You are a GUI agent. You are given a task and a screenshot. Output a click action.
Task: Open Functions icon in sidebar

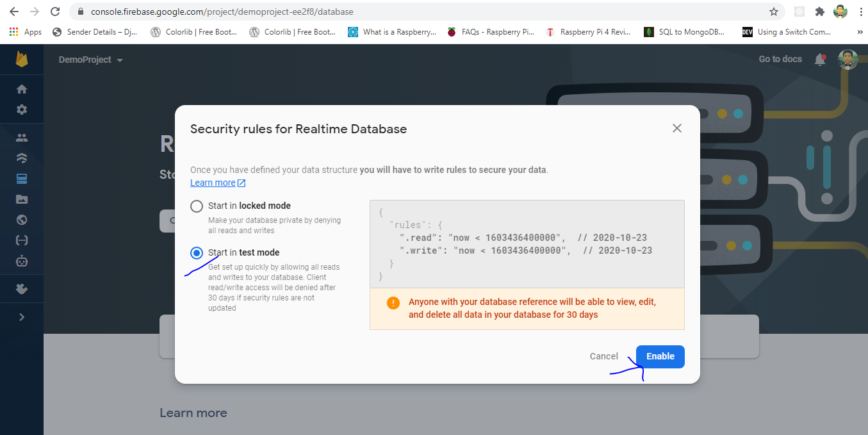[x=22, y=240]
